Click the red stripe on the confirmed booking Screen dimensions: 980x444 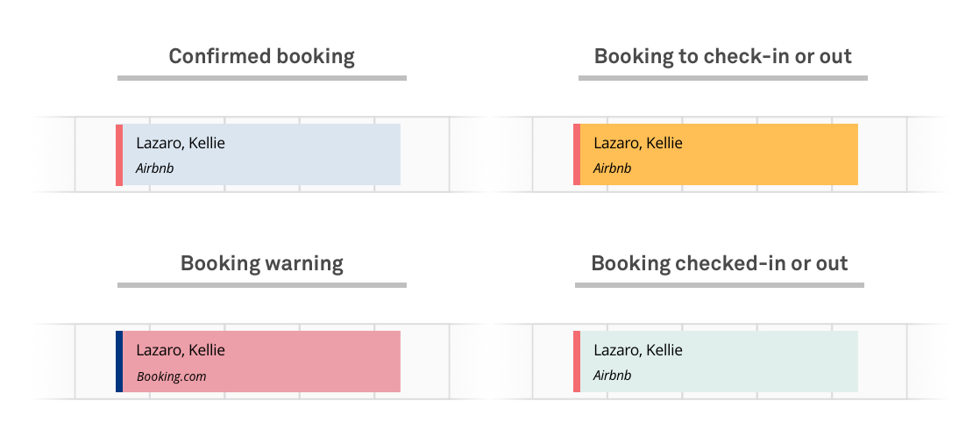click(x=119, y=154)
